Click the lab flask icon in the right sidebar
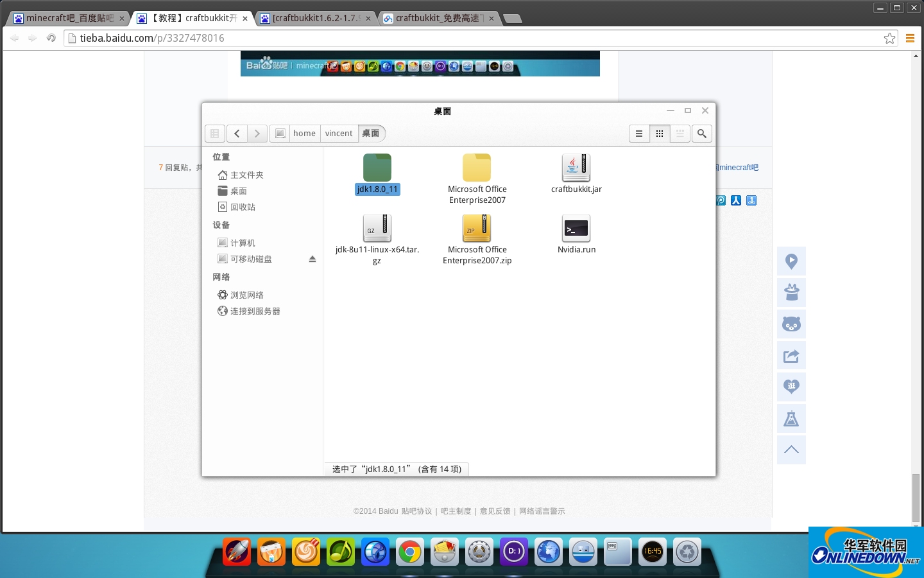This screenshot has height=578, width=924. (x=791, y=418)
